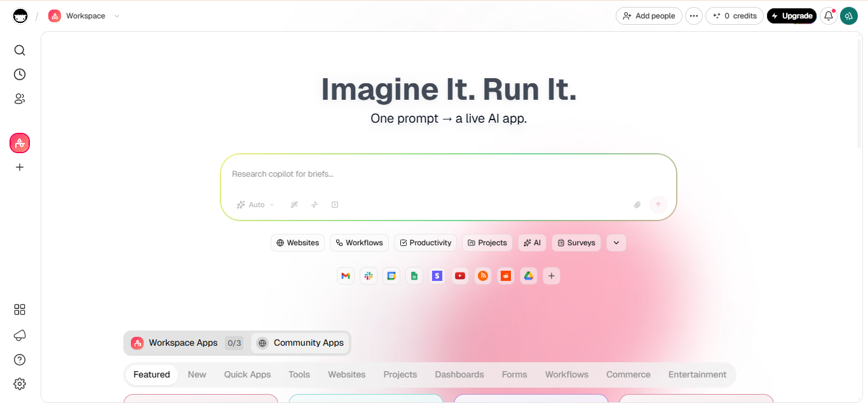The width and height of the screenshot is (868, 408).
Task: Choose the Workflows suggestion chip
Action: pyautogui.click(x=360, y=243)
